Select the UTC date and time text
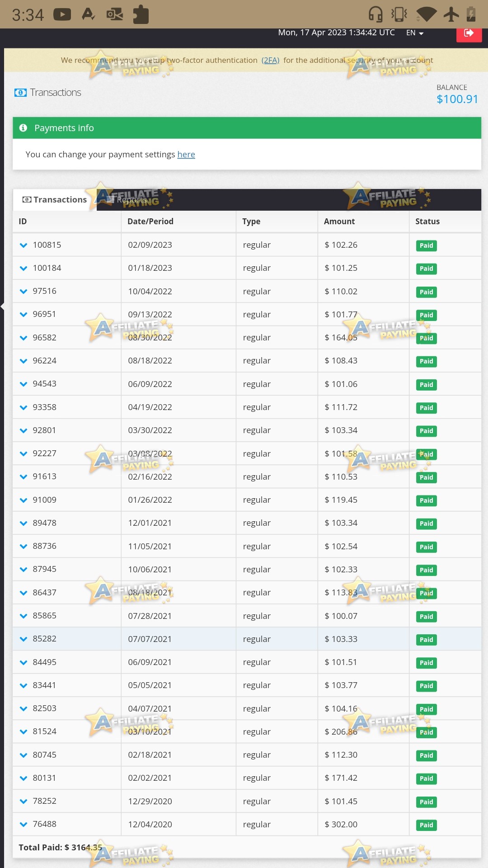This screenshot has height=868, width=488. tap(336, 33)
